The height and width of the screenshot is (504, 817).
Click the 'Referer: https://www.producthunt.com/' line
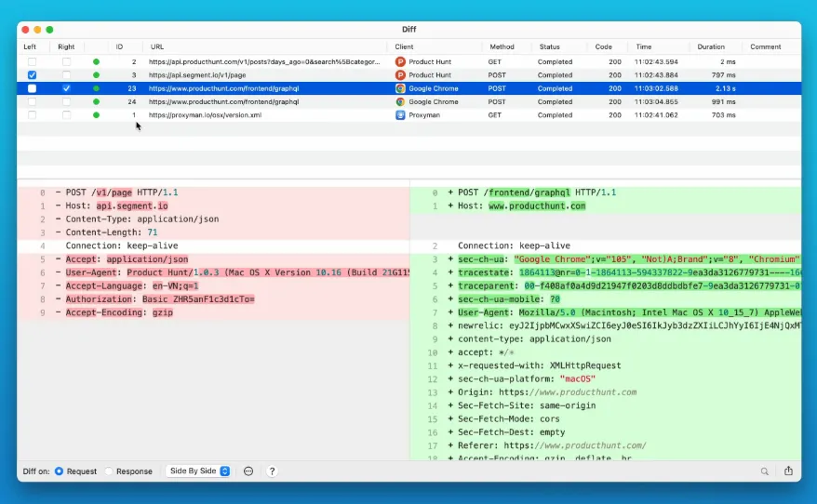[606, 445]
